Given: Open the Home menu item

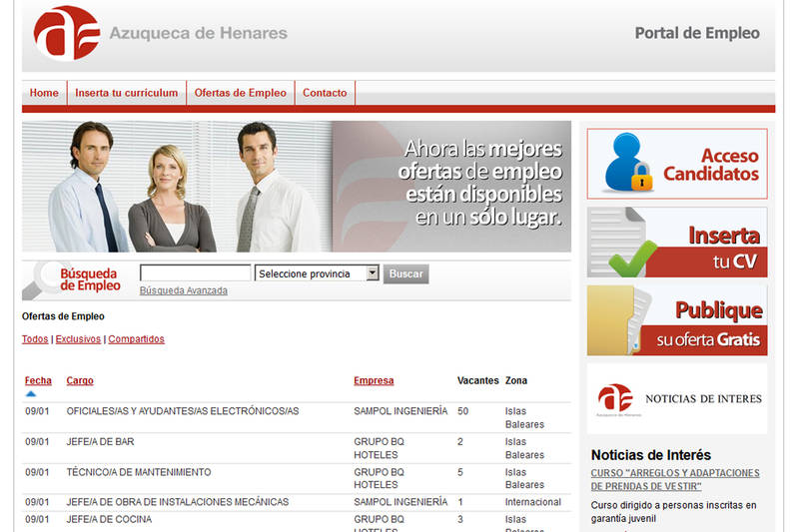Looking at the screenshot, I should pos(44,93).
